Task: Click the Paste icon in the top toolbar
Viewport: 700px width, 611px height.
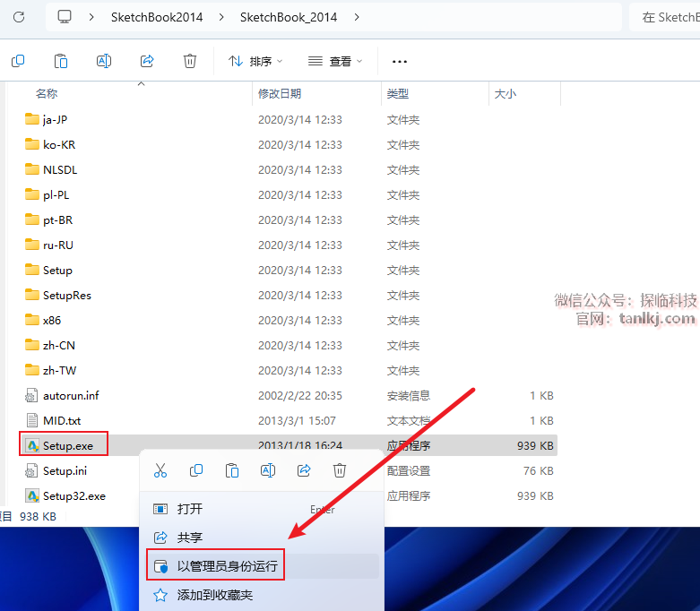Action: [61, 61]
